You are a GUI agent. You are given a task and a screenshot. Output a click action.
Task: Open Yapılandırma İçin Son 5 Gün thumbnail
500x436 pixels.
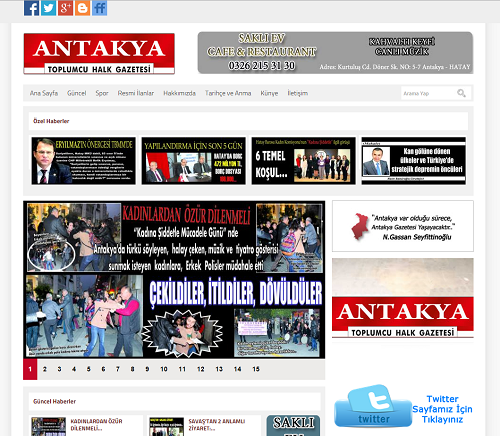(x=194, y=161)
